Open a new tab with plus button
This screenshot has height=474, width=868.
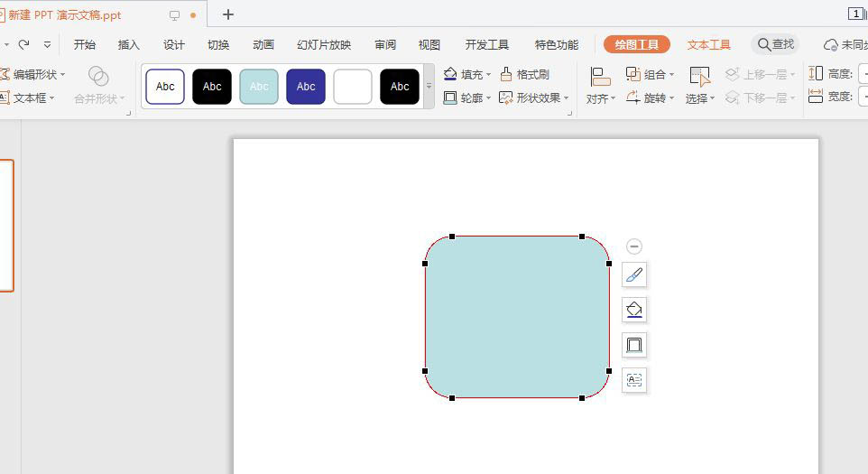tap(228, 15)
